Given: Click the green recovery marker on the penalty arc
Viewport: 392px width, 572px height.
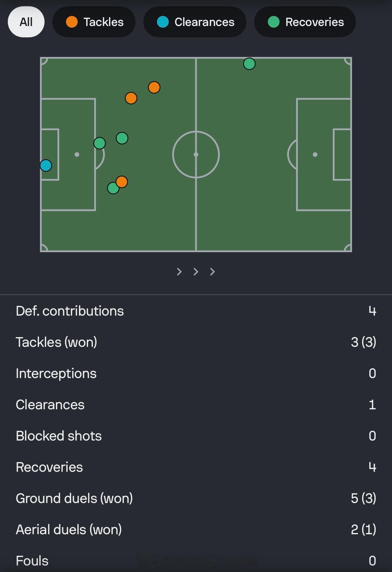Looking at the screenshot, I should [99, 143].
